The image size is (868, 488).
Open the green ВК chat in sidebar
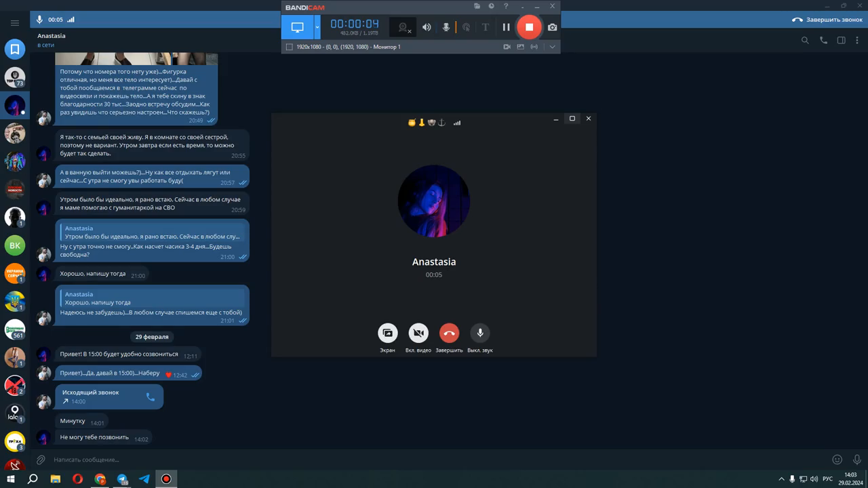tap(15, 245)
